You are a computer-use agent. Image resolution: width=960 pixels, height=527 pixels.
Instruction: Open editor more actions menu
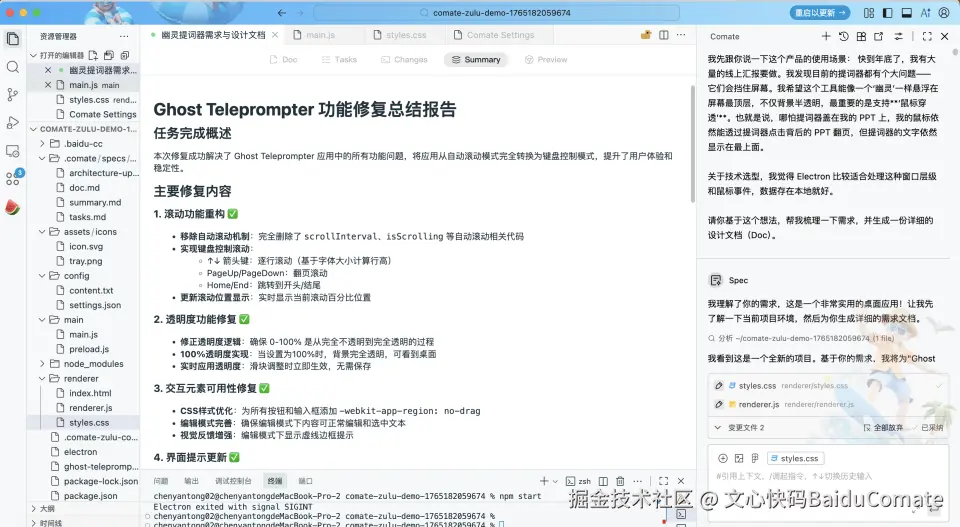[681, 35]
